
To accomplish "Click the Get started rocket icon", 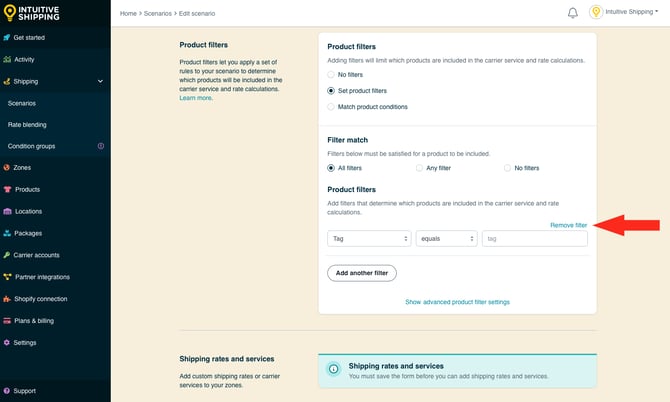I will pos(8,37).
